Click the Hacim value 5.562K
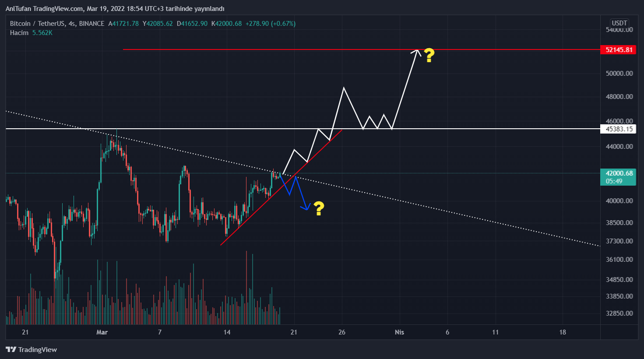 pos(42,33)
